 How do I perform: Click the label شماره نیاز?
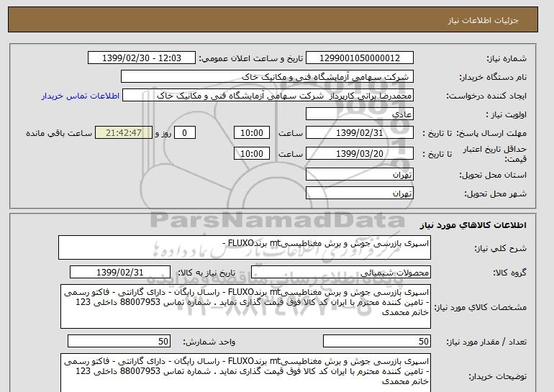(507, 59)
